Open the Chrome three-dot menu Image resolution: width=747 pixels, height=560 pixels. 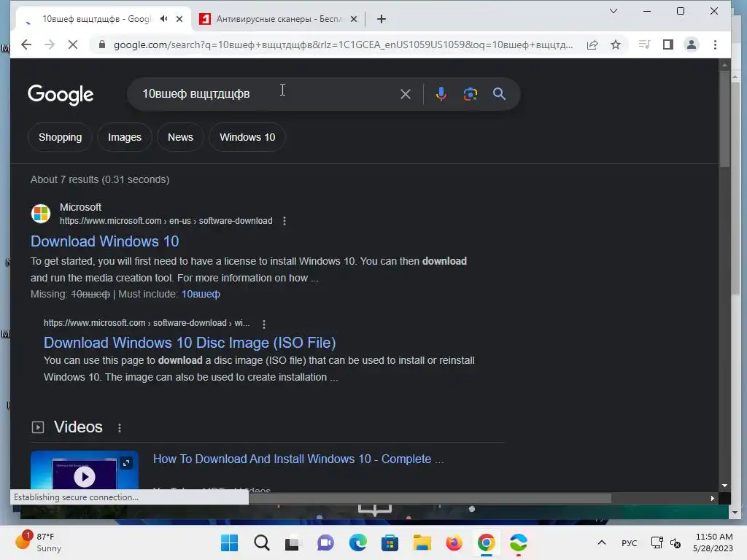coord(715,44)
